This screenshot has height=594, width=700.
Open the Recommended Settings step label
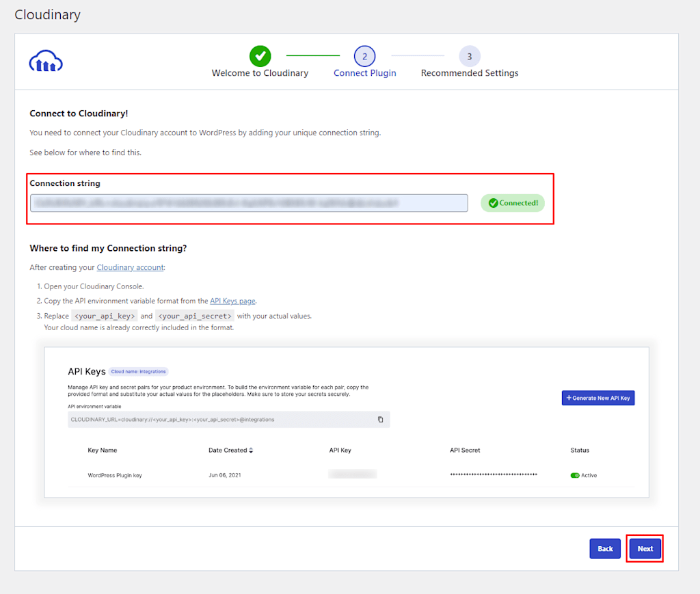tap(470, 72)
